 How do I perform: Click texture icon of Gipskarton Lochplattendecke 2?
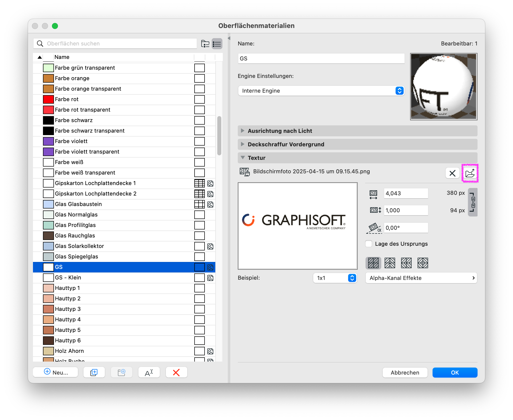[210, 194]
